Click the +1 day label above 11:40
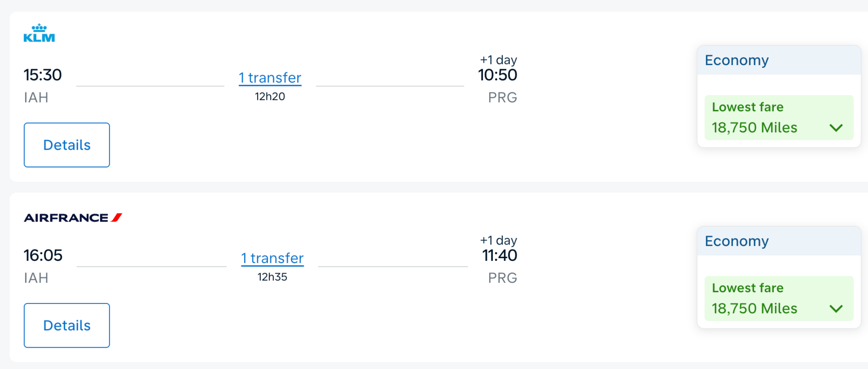The image size is (868, 369). pos(498,240)
